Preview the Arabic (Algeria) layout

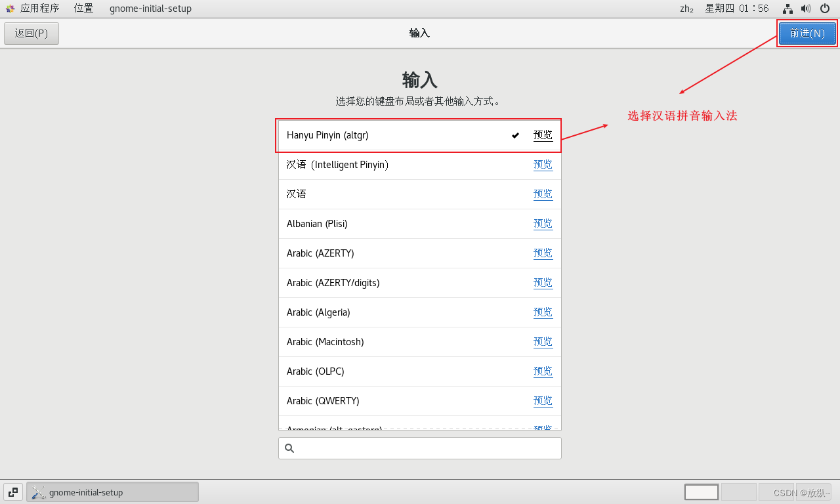coord(543,312)
